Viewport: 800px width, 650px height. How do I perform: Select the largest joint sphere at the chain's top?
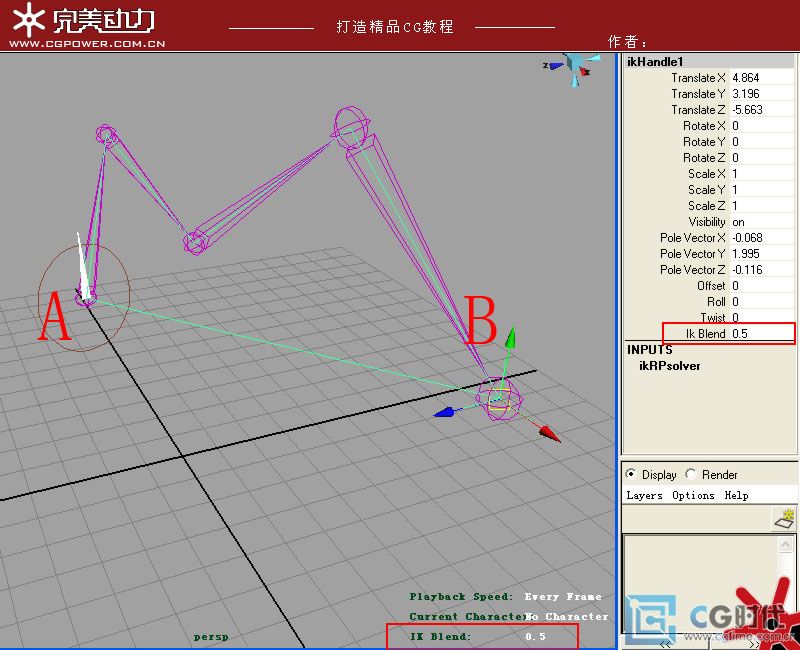point(351,126)
